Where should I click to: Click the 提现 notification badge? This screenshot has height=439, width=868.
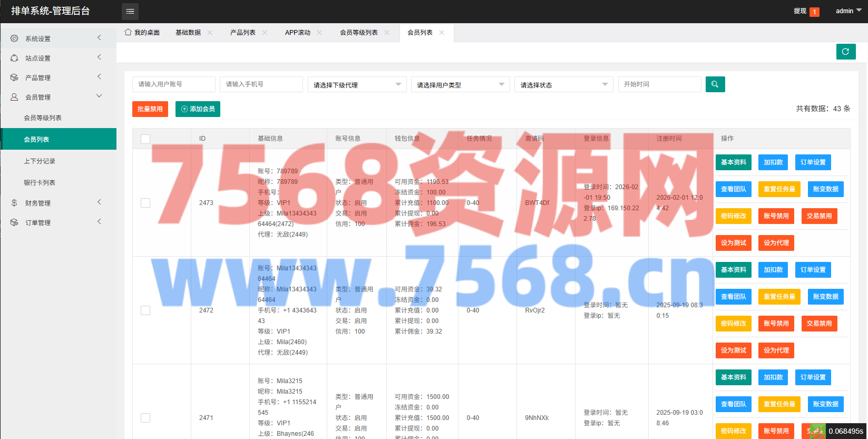tap(814, 12)
